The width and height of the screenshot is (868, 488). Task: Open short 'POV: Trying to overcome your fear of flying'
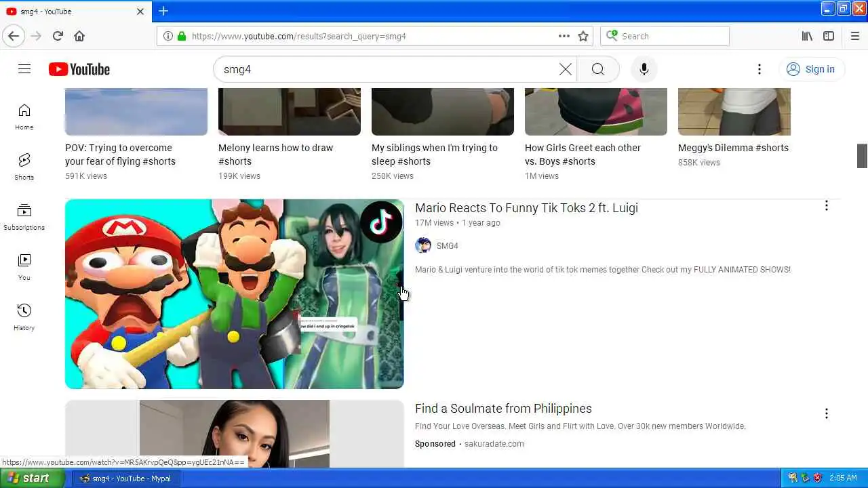pyautogui.click(x=120, y=155)
